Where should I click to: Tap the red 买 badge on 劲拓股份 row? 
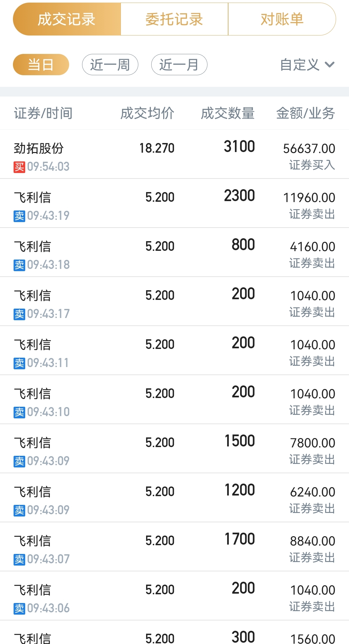tap(19, 167)
